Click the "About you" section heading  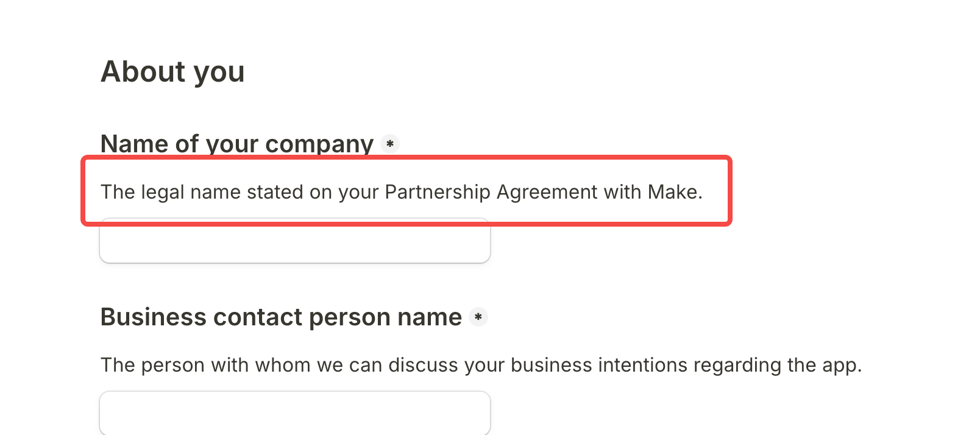pos(172,72)
